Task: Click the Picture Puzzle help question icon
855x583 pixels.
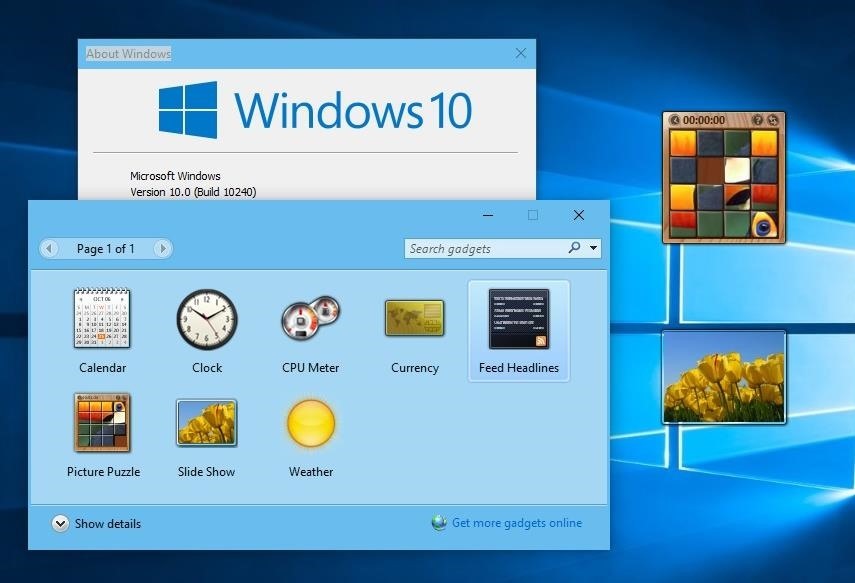Action: [x=757, y=120]
